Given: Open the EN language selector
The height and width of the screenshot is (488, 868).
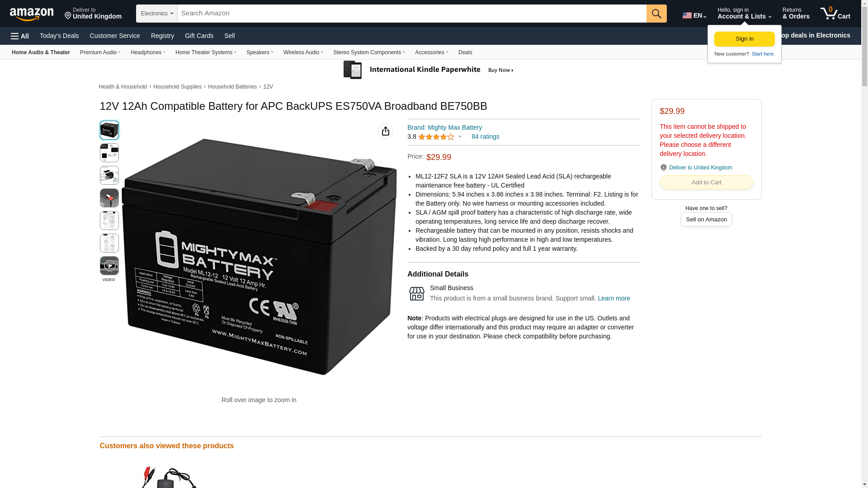Looking at the screenshot, I should [694, 15].
